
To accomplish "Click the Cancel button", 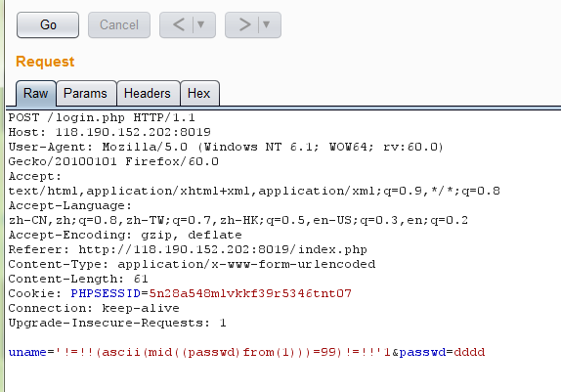I will [x=119, y=24].
